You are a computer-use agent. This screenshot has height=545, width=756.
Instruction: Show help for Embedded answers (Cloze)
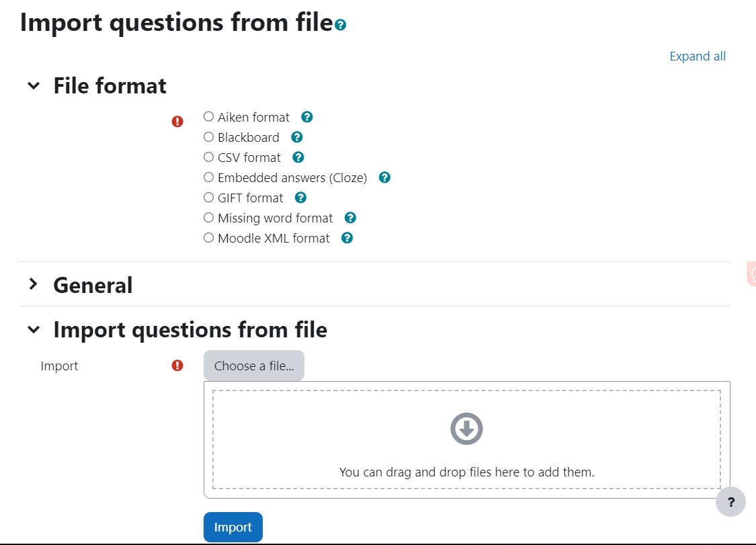pos(384,177)
